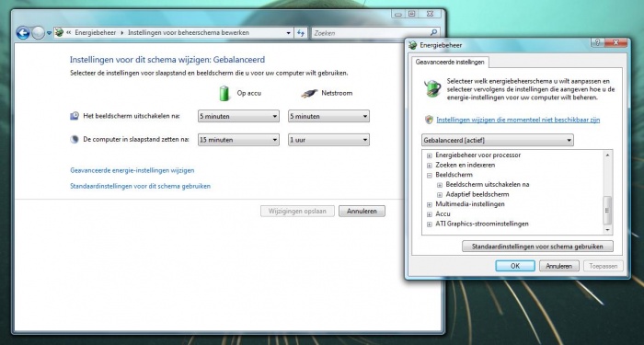The height and width of the screenshot is (345, 644).
Task: Expand the Accu node
Action: pos(430,214)
